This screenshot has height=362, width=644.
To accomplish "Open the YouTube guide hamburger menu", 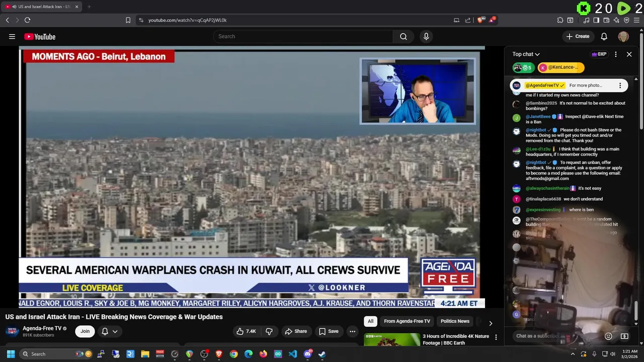I will point(12,36).
